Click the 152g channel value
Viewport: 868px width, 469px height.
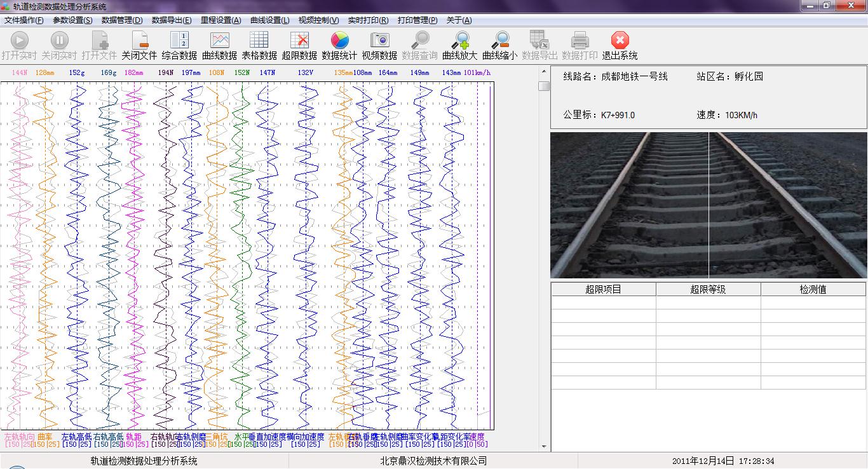[x=77, y=72]
